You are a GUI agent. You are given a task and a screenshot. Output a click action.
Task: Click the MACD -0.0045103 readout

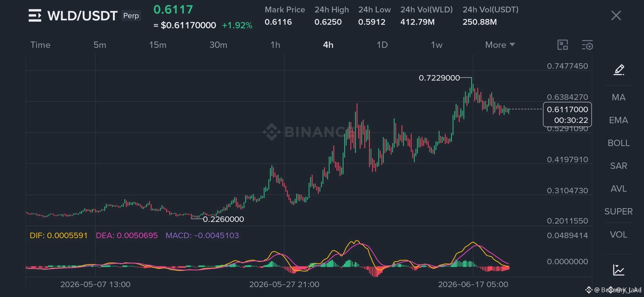click(x=202, y=235)
